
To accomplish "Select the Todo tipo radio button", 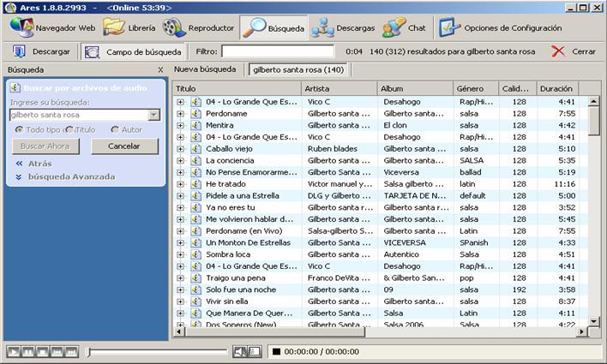I will tap(19, 129).
